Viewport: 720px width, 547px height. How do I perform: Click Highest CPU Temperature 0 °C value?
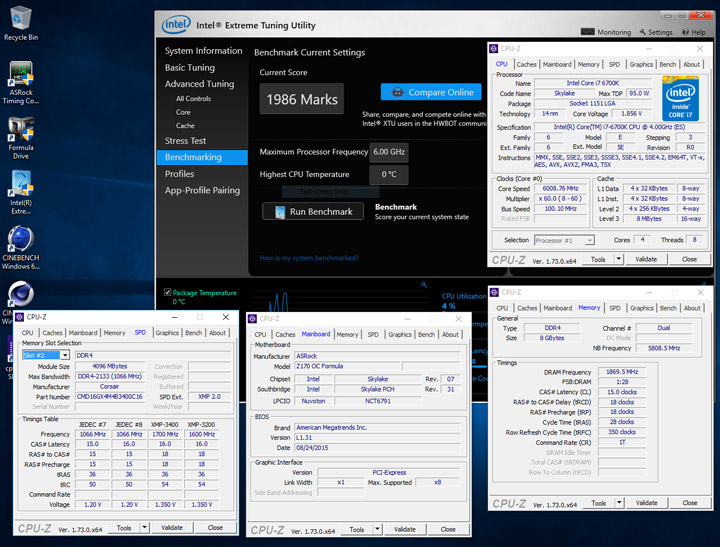[388, 175]
